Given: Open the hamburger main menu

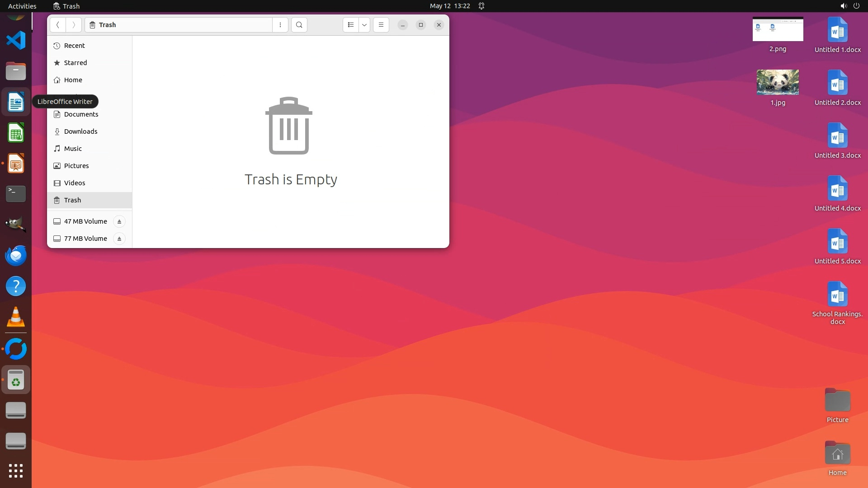Looking at the screenshot, I should 381,25.
